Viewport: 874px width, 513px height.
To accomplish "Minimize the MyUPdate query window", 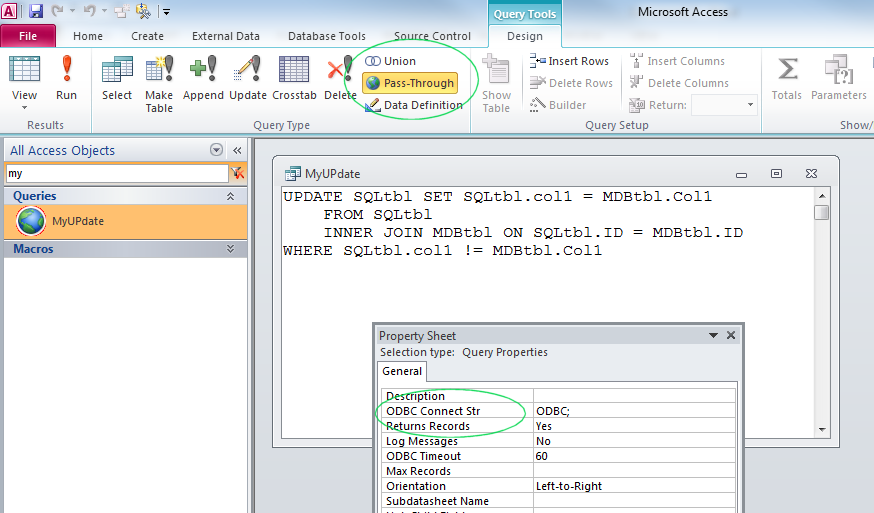I will pyautogui.click(x=741, y=175).
